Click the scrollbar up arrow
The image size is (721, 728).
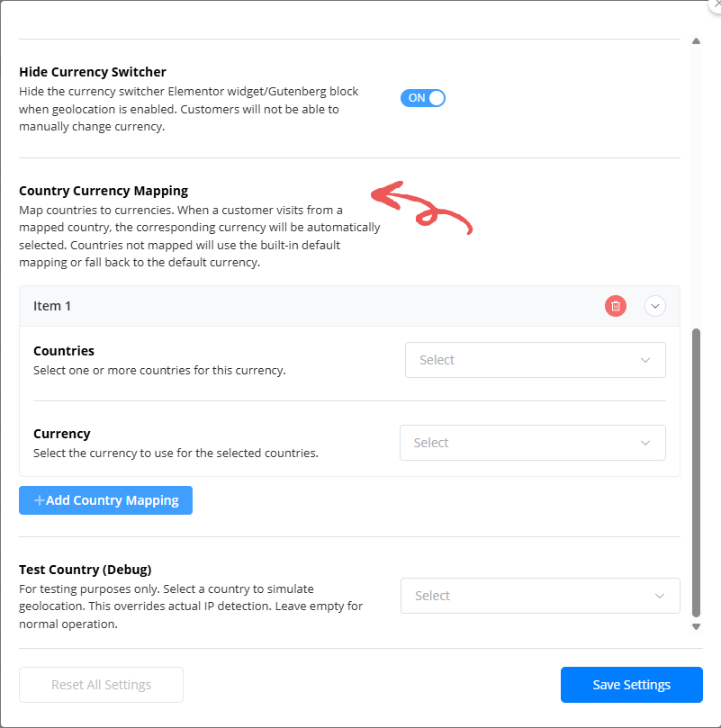click(x=696, y=40)
